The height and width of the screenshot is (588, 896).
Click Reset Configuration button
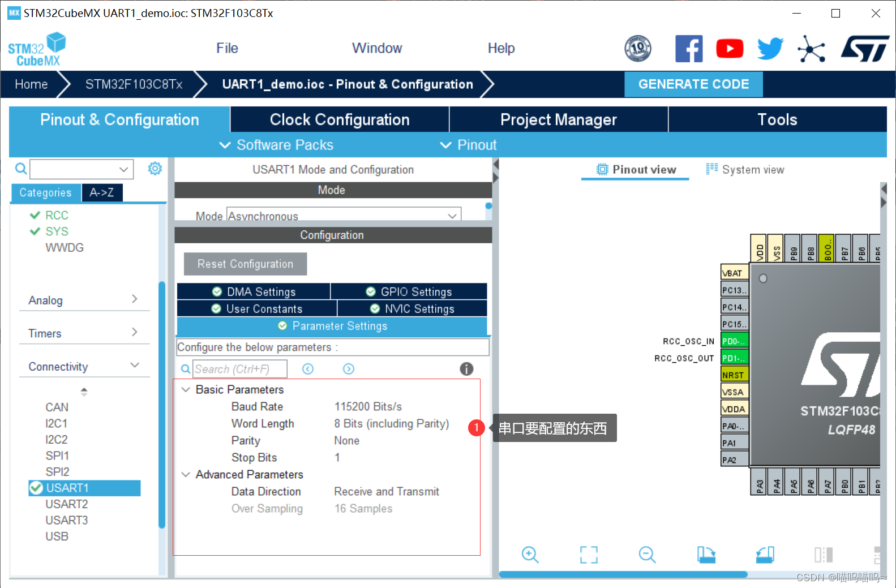point(245,264)
